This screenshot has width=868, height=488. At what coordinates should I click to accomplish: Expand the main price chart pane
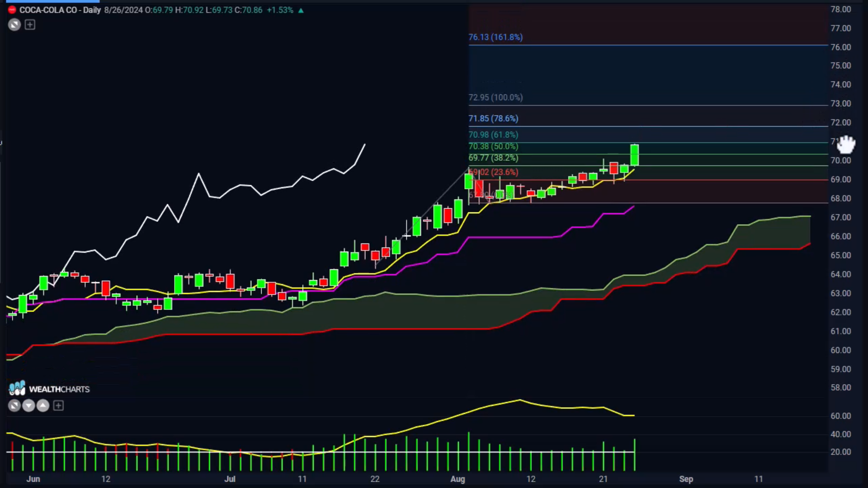pyautogui.click(x=14, y=25)
